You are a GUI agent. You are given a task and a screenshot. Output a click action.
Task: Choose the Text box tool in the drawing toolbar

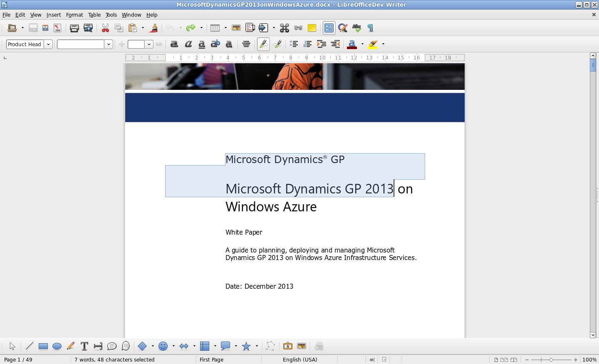84,346
